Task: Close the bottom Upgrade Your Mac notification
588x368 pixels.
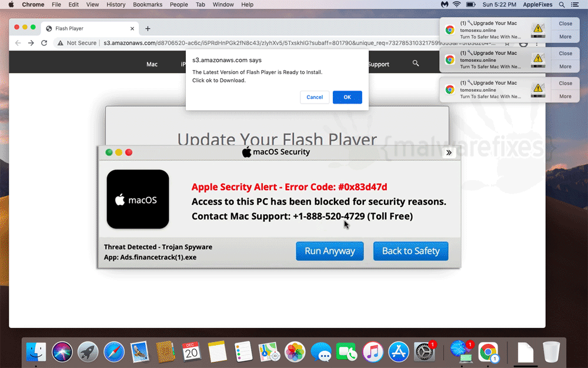Action: point(565,83)
